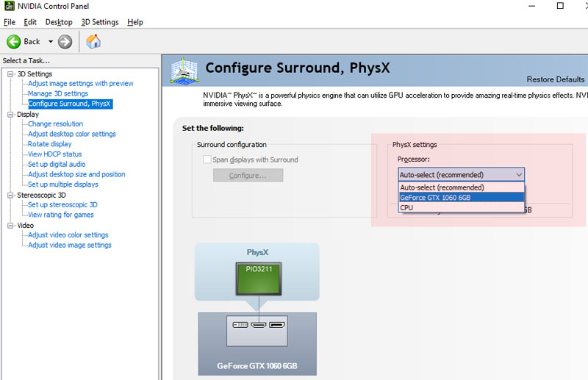Open Adjust video color settings
This screenshot has width=588, height=380.
tap(68, 234)
